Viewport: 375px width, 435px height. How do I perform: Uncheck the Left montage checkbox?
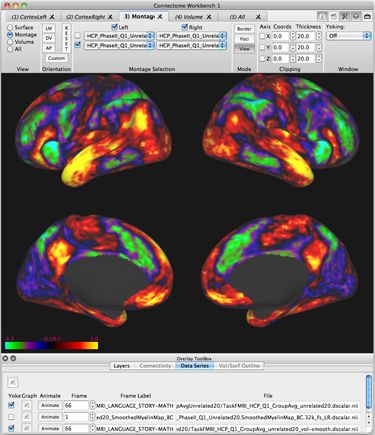click(x=114, y=27)
